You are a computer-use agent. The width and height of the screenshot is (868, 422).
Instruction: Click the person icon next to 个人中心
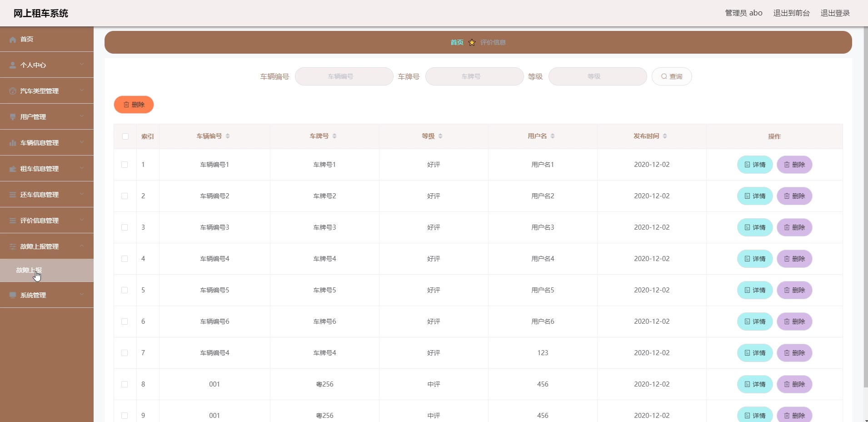pyautogui.click(x=13, y=65)
